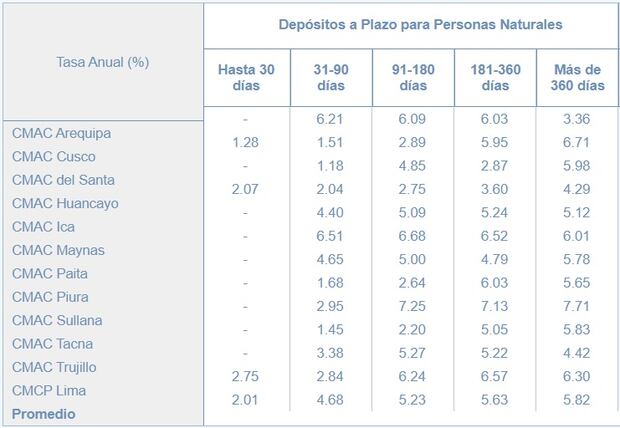The height and width of the screenshot is (428, 620).
Task: Click the CMAC Arequipa row label
Action: pyautogui.click(x=61, y=133)
